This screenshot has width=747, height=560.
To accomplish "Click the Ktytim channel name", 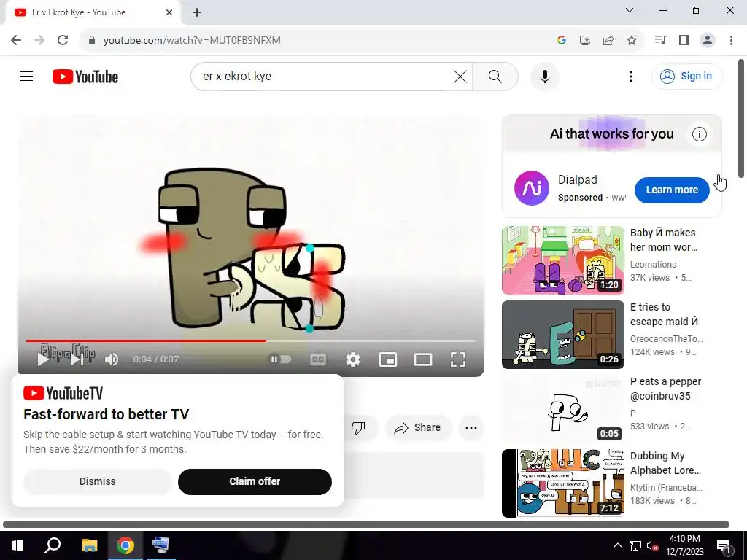I will tap(666, 488).
